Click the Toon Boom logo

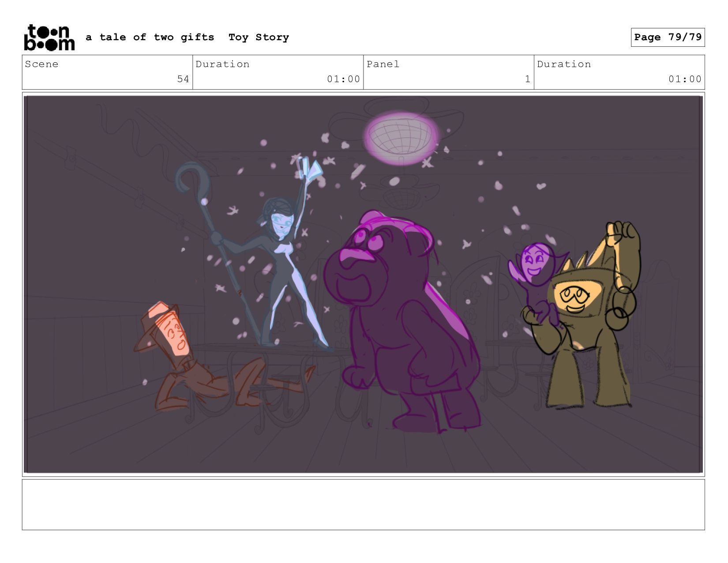pos(49,38)
